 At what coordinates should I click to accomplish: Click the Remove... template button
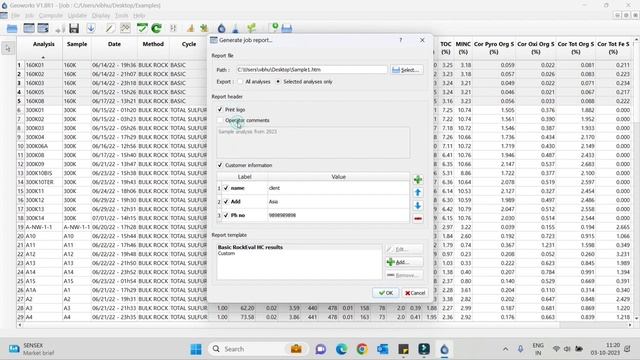click(404, 275)
